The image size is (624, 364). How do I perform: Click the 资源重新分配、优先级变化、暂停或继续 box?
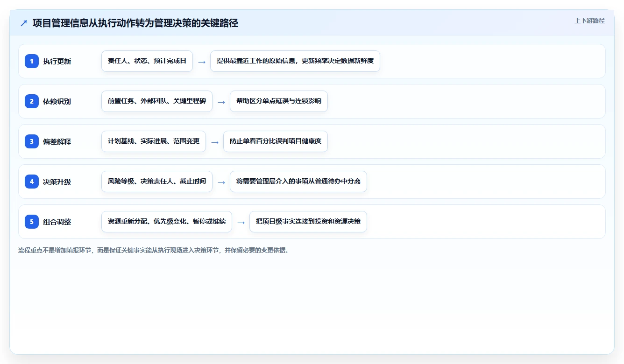point(167,222)
